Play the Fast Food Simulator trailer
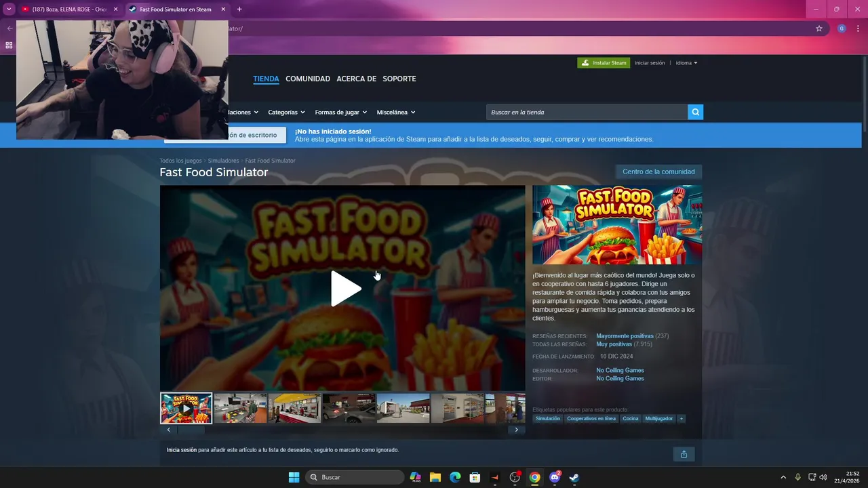The image size is (868, 488). pos(346,289)
